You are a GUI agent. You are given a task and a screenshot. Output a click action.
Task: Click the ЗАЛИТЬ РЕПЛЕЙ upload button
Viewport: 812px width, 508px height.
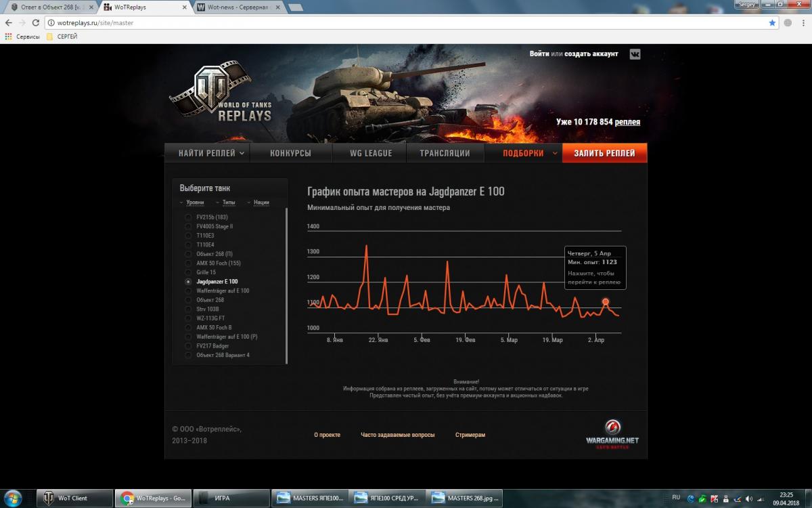(604, 153)
